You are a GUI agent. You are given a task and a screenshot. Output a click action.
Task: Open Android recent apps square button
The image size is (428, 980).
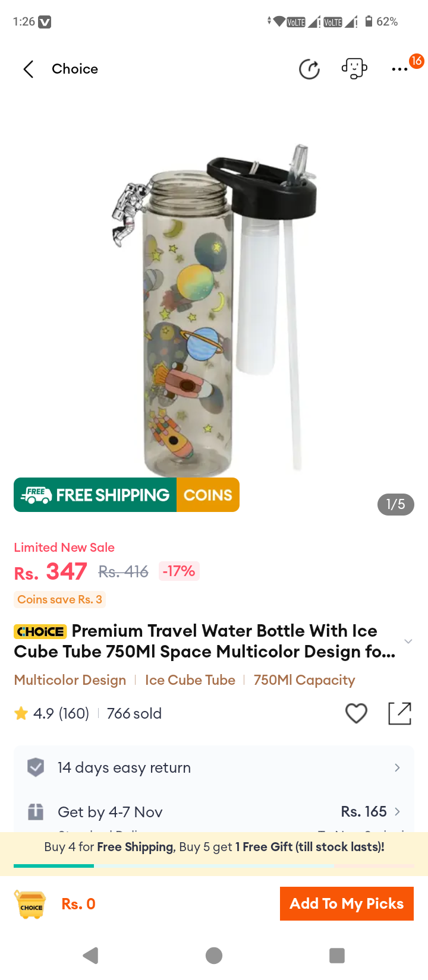click(337, 955)
